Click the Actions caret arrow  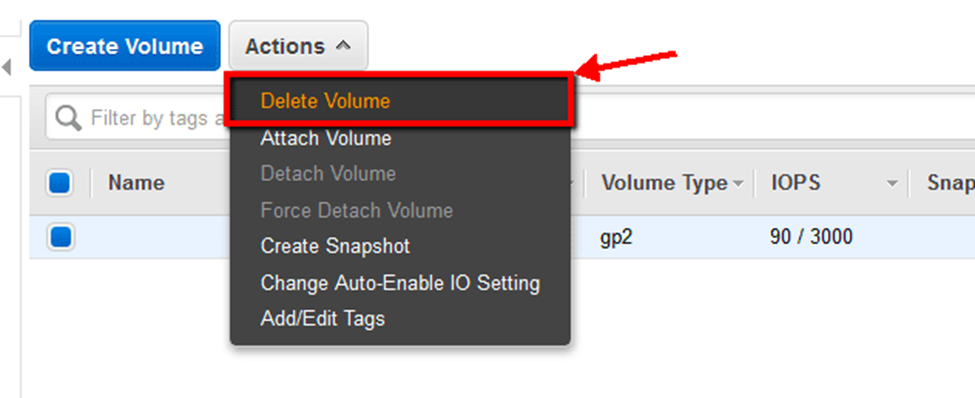pos(344,46)
